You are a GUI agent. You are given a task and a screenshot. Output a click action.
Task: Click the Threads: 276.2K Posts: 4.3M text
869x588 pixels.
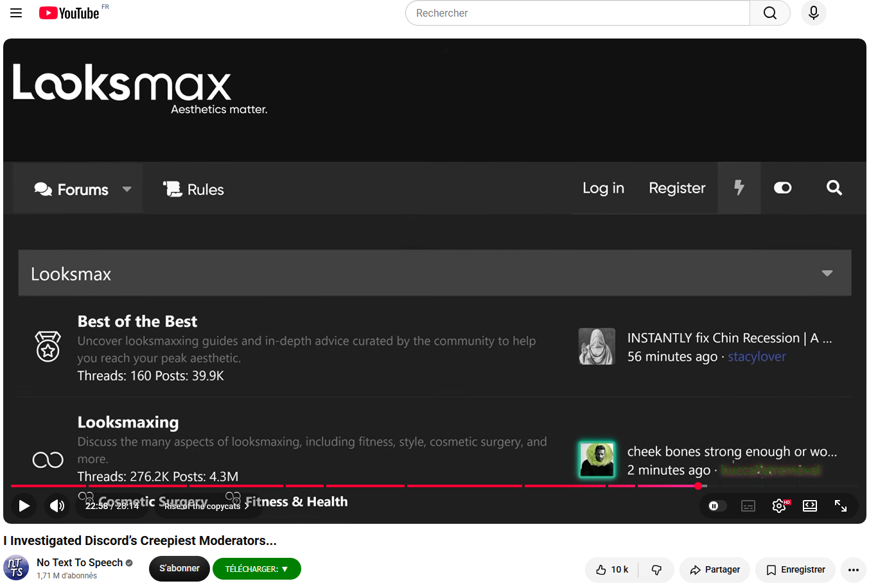(x=158, y=476)
